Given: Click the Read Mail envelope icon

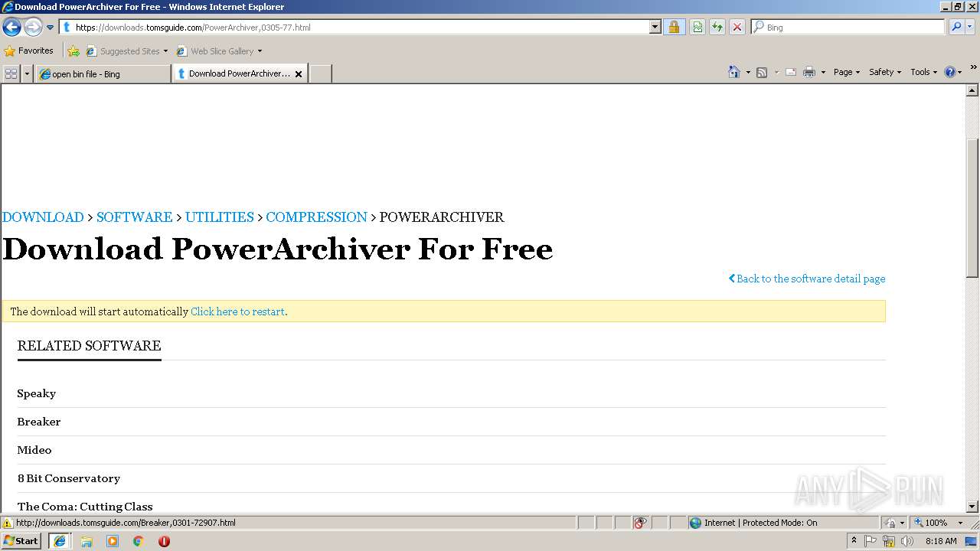Looking at the screenshot, I should coord(791,72).
